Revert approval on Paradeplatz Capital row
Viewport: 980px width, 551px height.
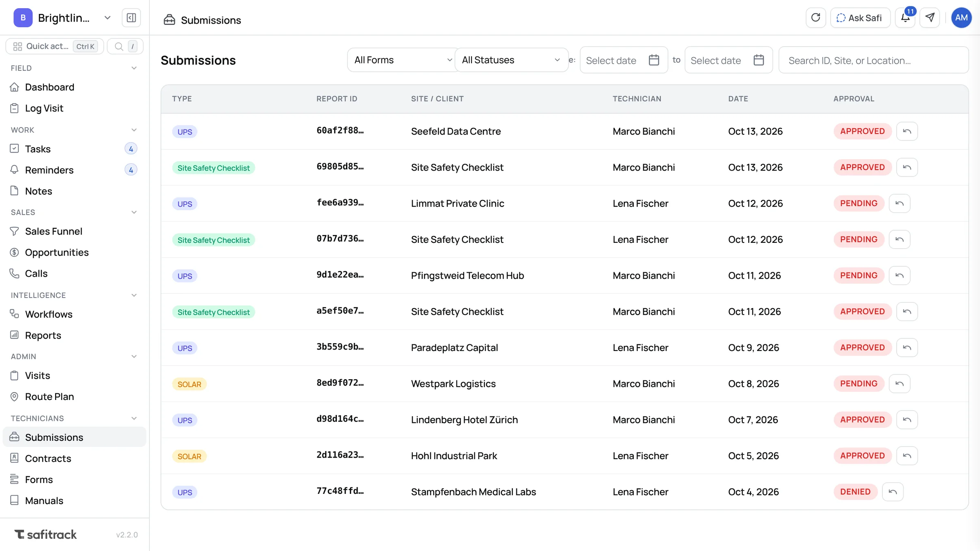point(907,348)
